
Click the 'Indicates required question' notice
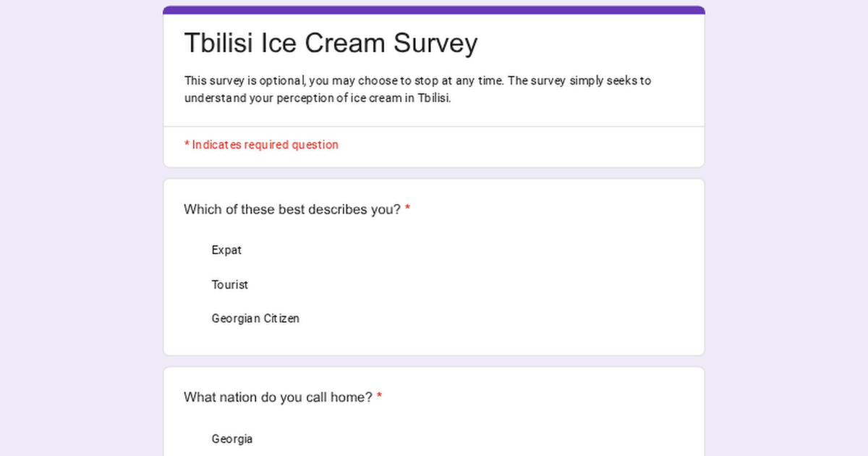click(x=261, y=145)
